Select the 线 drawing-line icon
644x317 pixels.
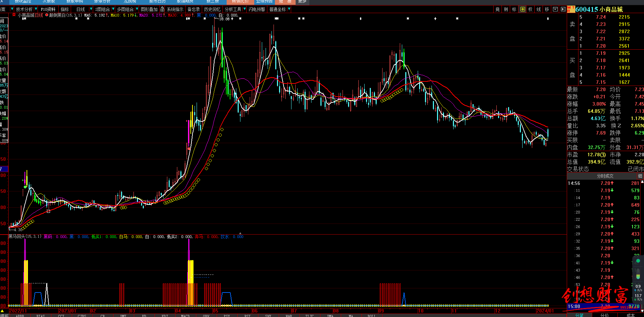[x=539, y=9]
